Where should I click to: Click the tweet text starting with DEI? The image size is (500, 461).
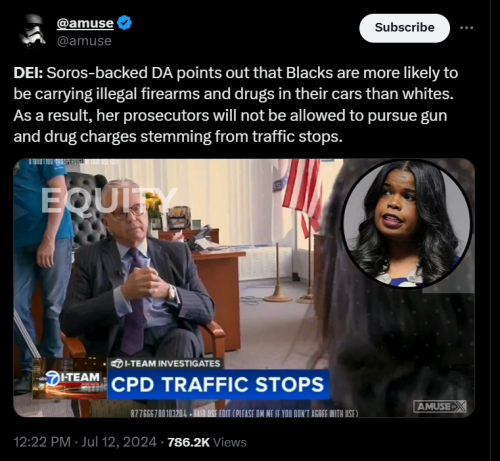(x=235, y=105)
